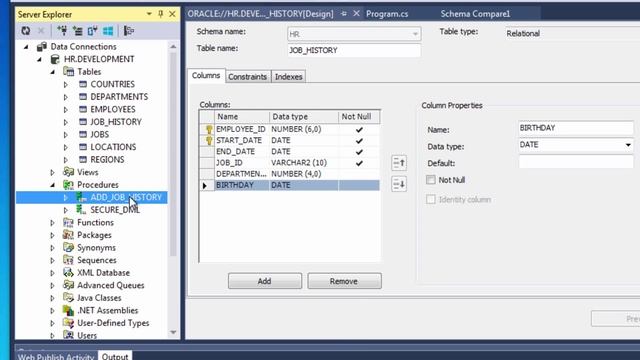The image size is (640, 360).
Task: Click the greyed-out X stop icon in the Server Explorer toolbar
Action: (41, 31)
